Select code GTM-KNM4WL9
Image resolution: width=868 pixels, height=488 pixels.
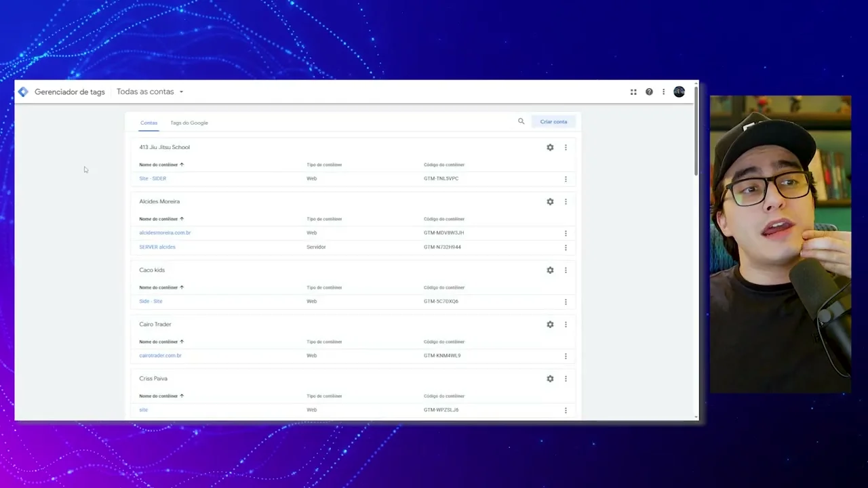coord(442,355)
